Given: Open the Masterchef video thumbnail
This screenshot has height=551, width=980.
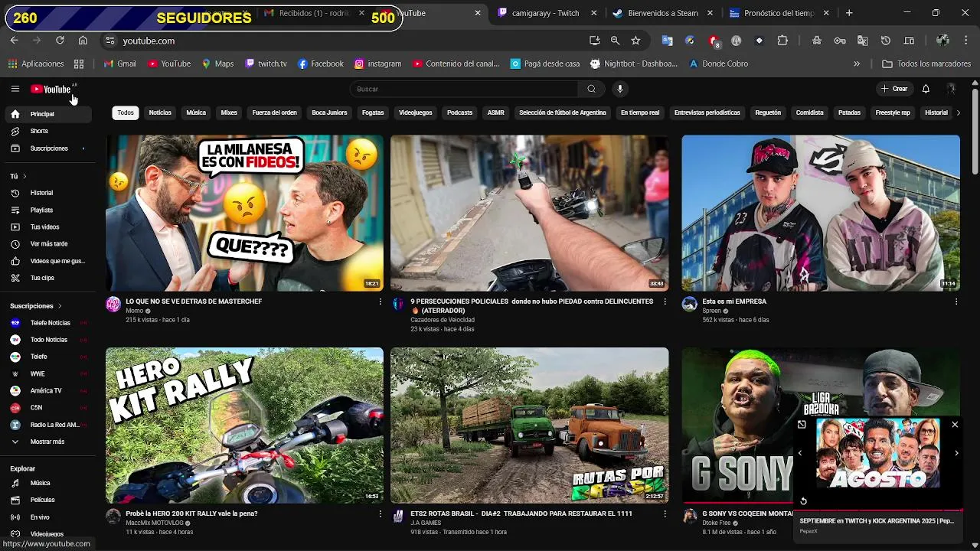Looking at the screenshot, I should [x=244, y=213].
